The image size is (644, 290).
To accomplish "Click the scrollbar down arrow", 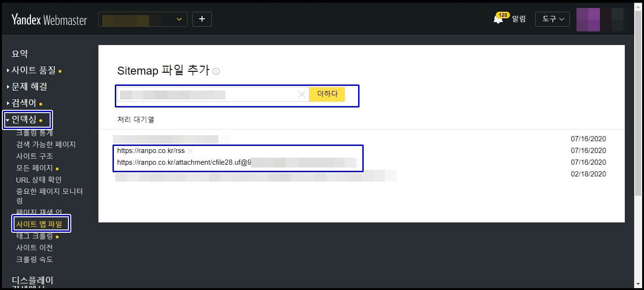I will [638, 283].
